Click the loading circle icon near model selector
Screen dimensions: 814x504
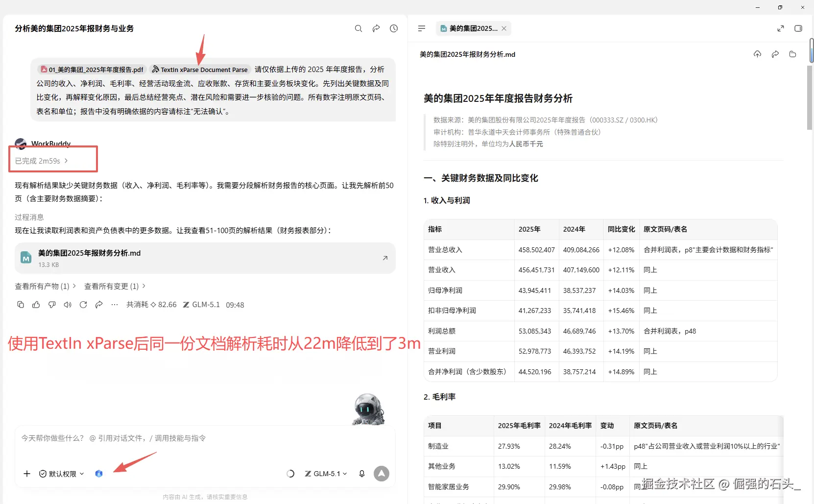[290, 474]
